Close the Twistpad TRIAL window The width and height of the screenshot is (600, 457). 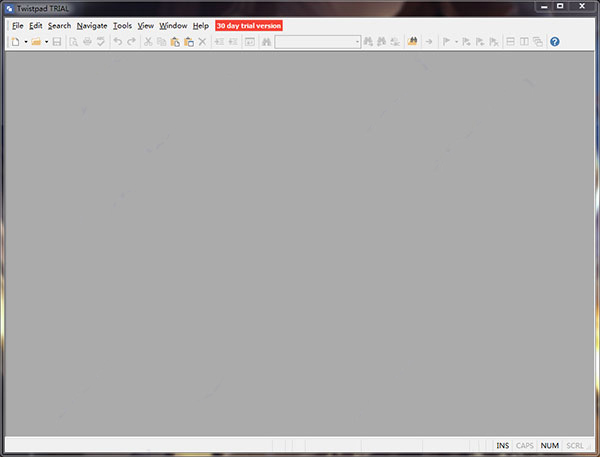[582, 6]
